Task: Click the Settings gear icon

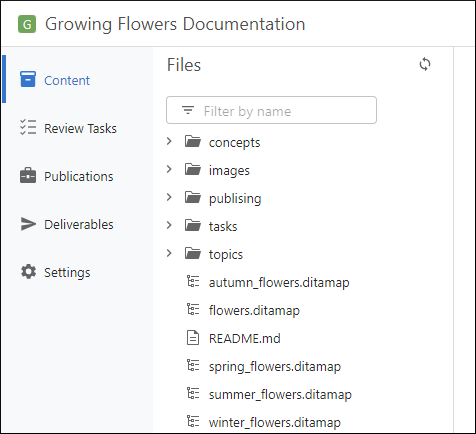Action: [28, 271]
